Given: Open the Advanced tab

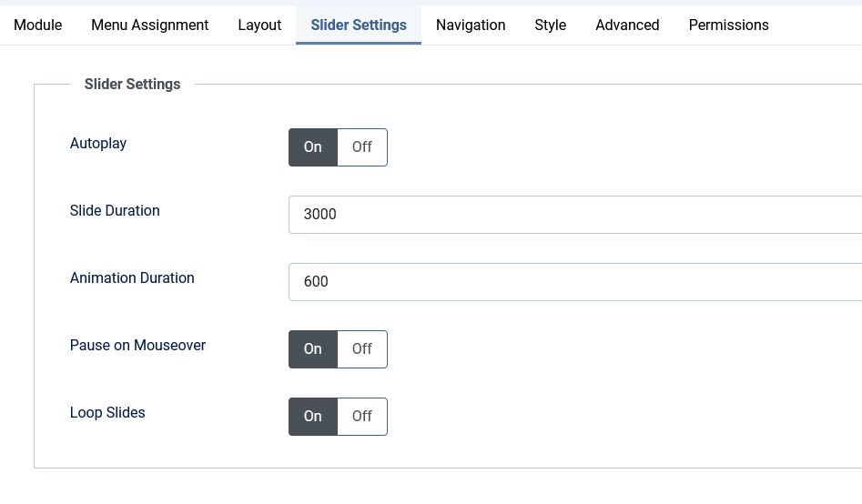Looking at the screenshot, I should click(x=627, y=25).
